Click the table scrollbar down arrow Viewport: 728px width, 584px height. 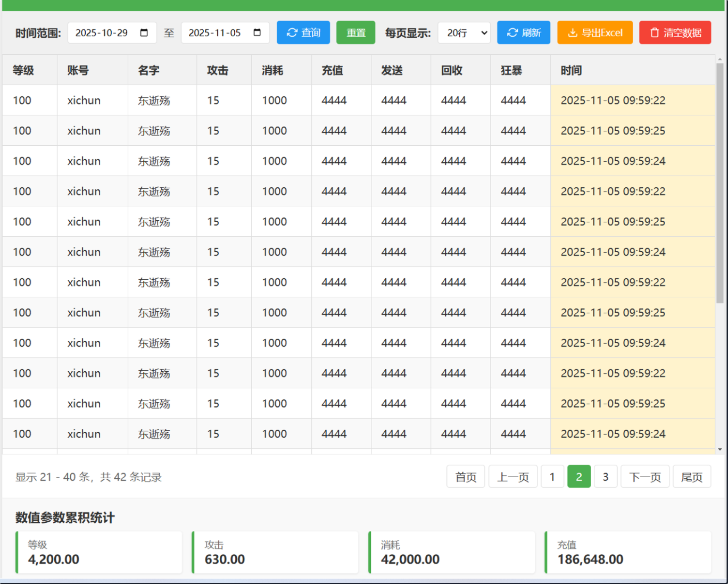pyautogui.click(x=720, y=449)
